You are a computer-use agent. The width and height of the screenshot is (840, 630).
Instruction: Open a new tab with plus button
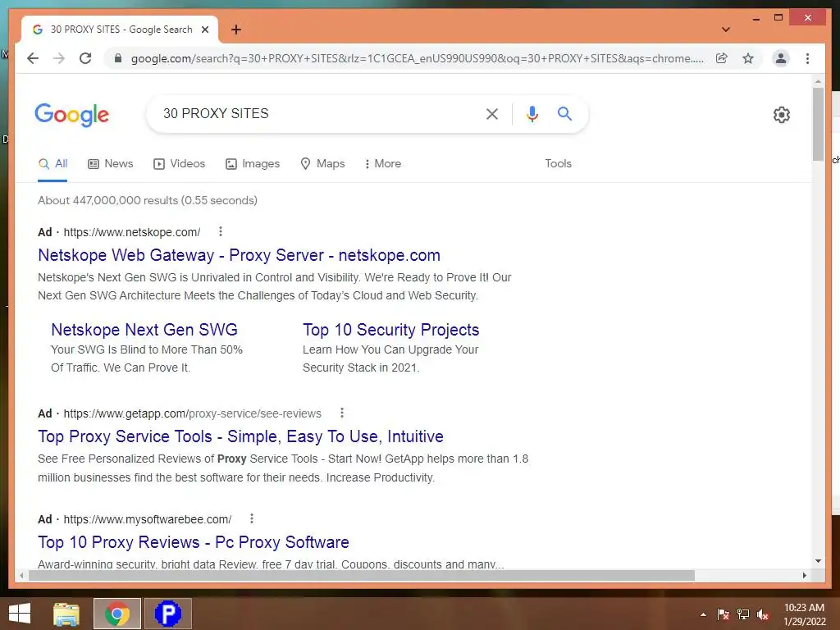pyautogui.click(x=236, y=30)
